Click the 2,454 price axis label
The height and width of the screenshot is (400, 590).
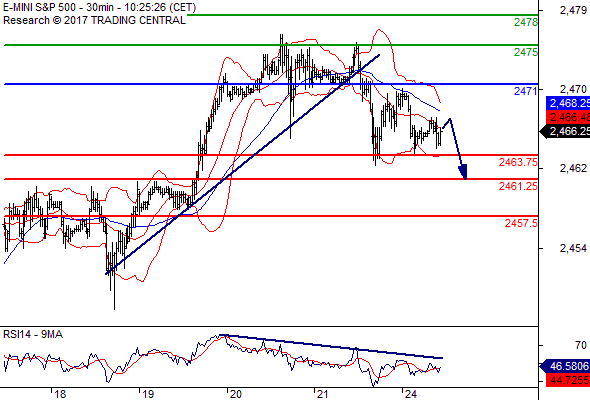(573, 248)
